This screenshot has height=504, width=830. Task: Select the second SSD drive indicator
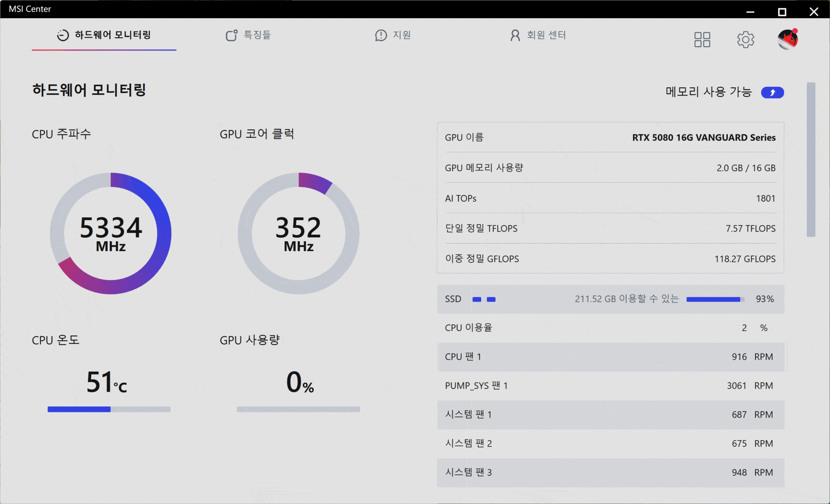pos(491,299)
